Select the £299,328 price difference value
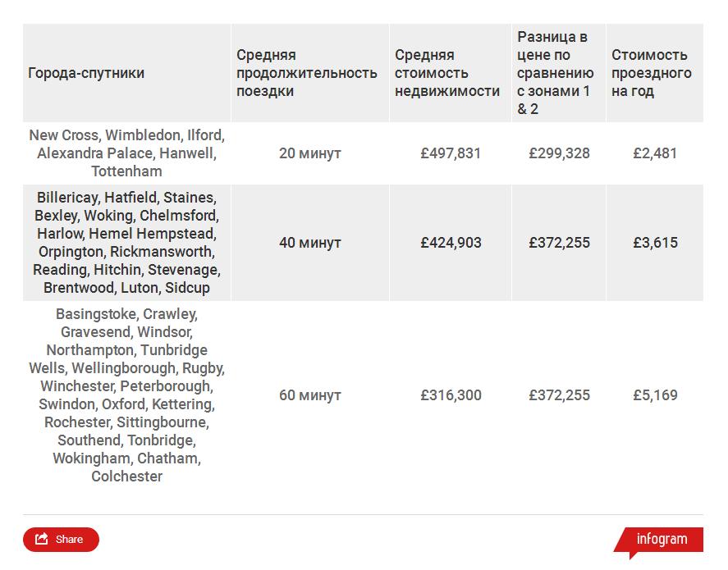This screenshot has width=728, height=570. coord(560,153)
